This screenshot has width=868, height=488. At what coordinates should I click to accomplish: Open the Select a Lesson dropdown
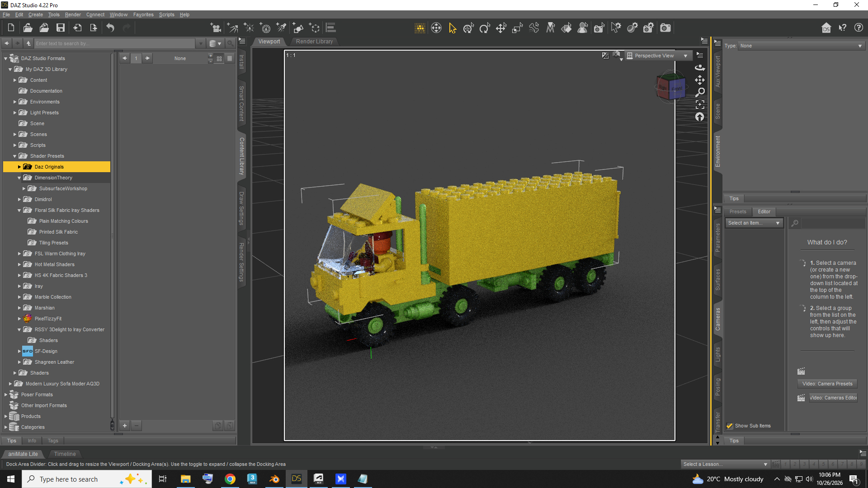point(725,464)
